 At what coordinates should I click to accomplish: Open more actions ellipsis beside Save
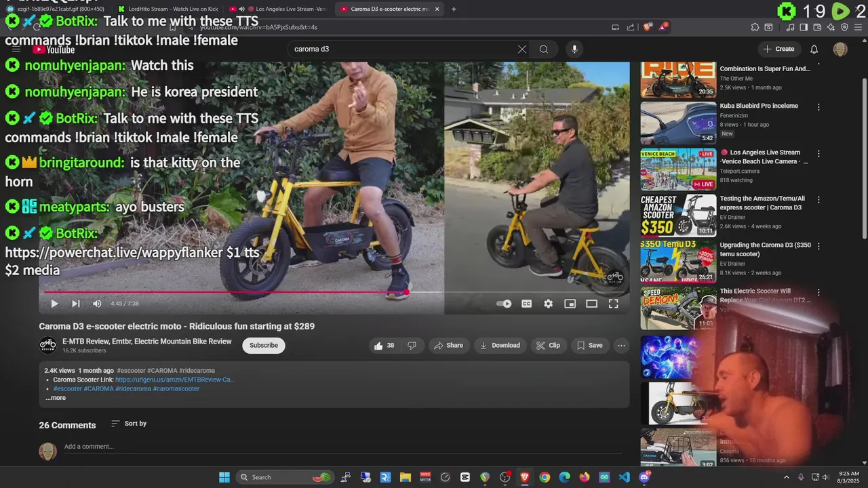[621, 346]
